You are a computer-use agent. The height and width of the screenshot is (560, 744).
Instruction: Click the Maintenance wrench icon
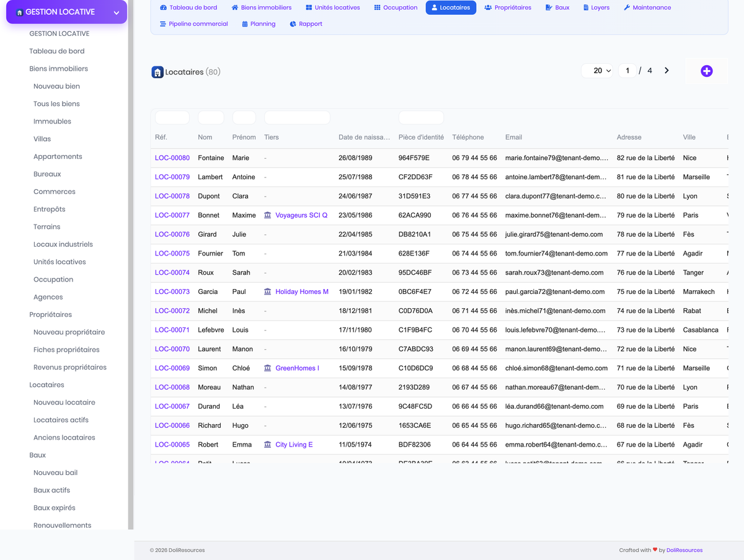click(x=627, y=8)
